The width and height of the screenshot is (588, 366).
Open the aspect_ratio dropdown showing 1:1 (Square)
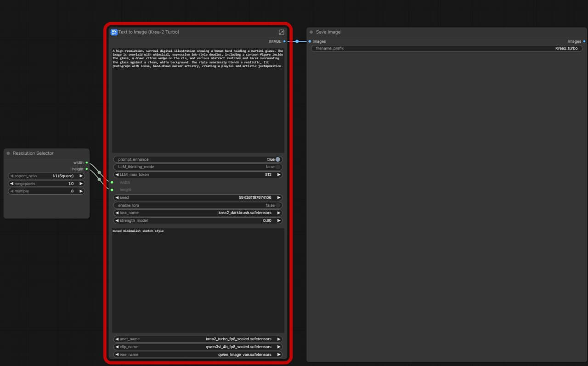coord(46,176)
